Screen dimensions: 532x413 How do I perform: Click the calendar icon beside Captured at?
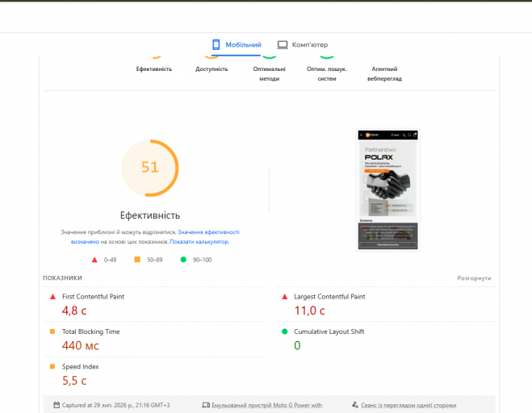[57, 405]
